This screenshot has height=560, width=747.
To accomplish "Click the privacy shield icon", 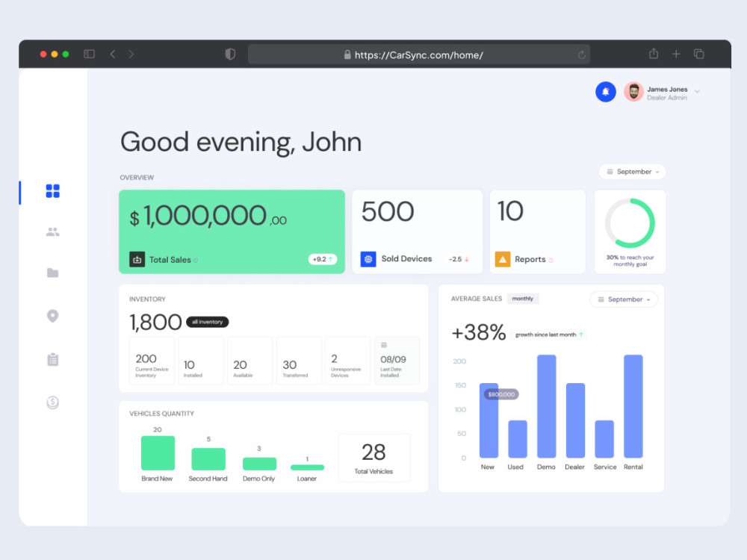I will click(x=230, y=55).
